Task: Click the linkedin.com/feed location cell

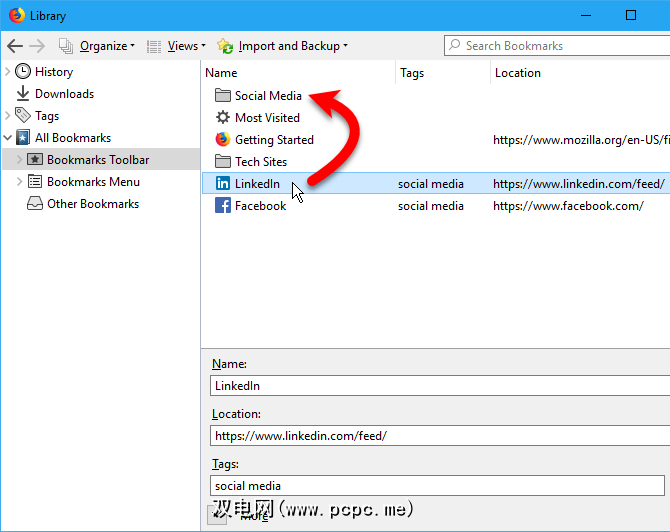Action: (x=579, y=184)
